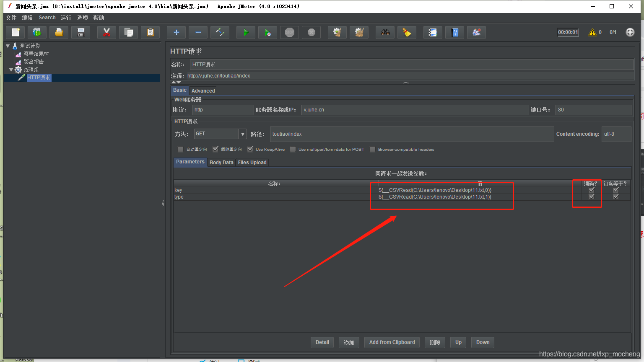Click the Content encoding utf-8 field
644x362 pixels.
[616, 134]
